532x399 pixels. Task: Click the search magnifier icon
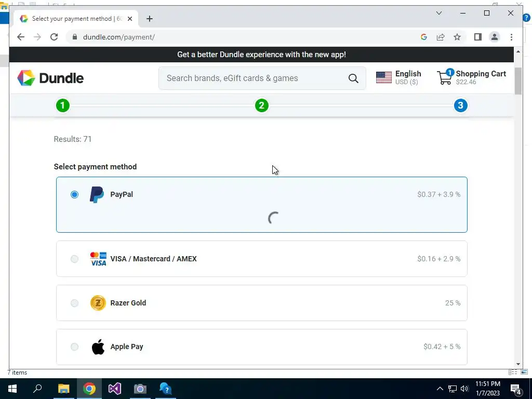pyautogui.click(x=353, y=78)
